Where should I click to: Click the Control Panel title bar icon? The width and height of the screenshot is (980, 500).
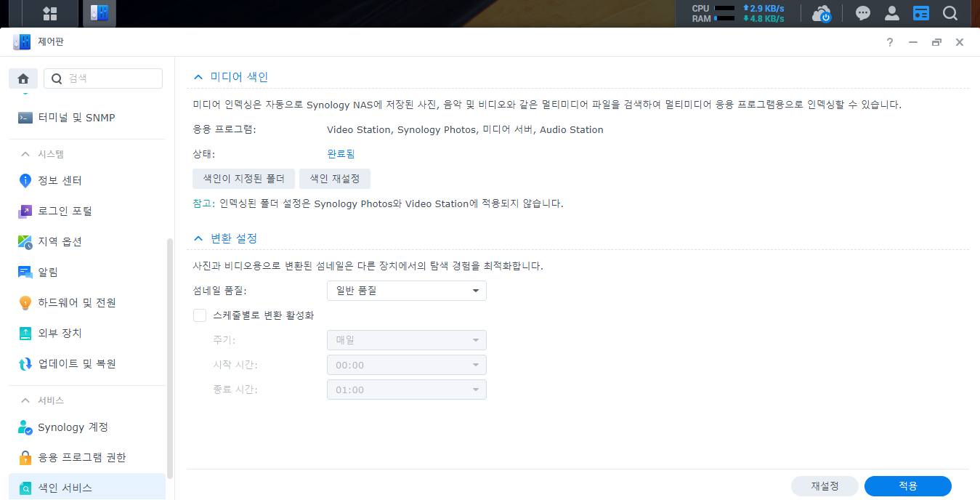tap(22, 42)
